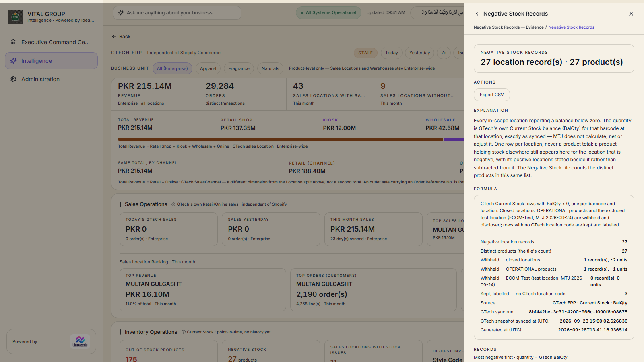The image size is (644, 362).
Task: Click the STALE status badge
Action: 365,53
